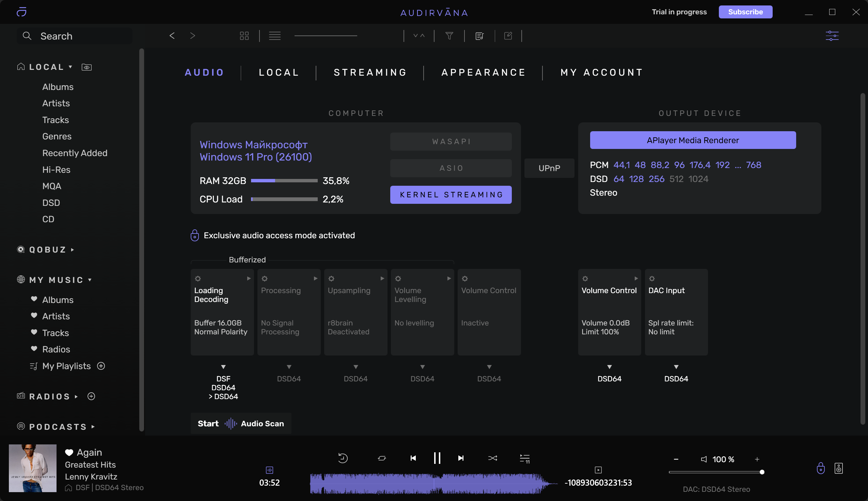Open Loading Decoding gear settings

(198, 278)
